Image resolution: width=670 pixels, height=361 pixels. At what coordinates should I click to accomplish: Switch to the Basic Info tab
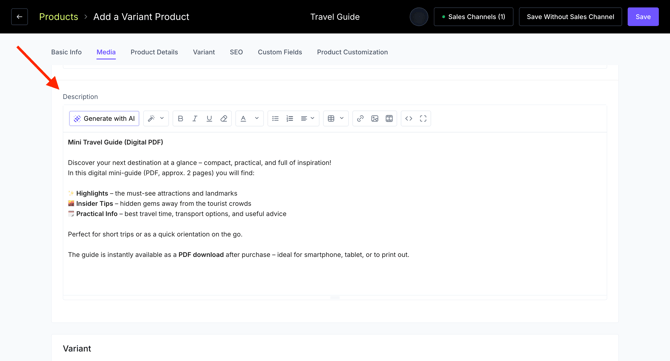[x=66, y=52]
